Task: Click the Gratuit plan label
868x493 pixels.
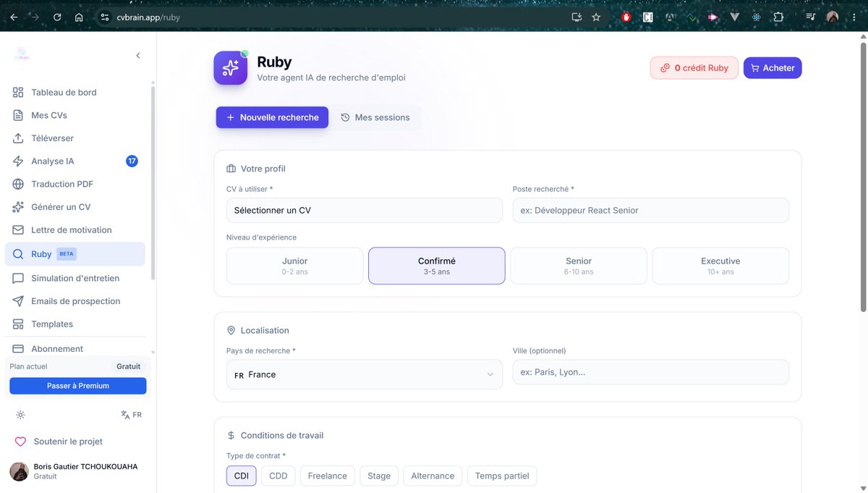Action: [x=129, y=366]
